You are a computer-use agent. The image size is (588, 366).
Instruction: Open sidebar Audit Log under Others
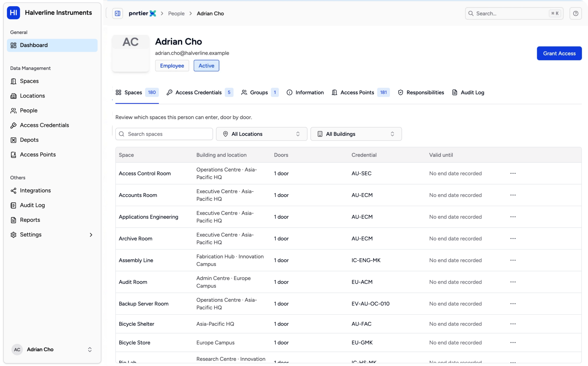click(x=52, y=205)
